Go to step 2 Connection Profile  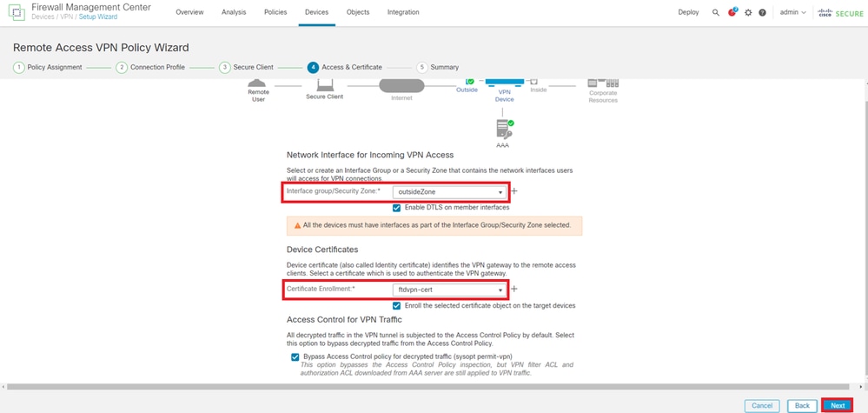(150, 67)
